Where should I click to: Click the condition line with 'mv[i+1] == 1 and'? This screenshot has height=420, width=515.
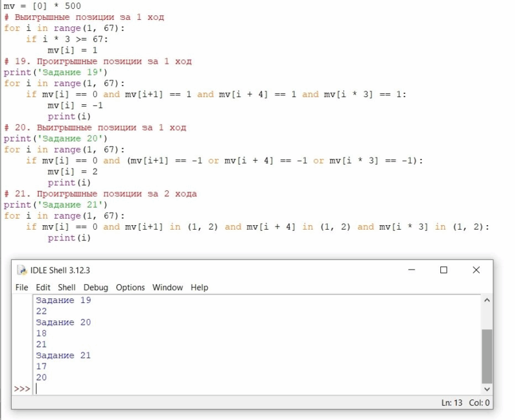[x=216, y=95]
